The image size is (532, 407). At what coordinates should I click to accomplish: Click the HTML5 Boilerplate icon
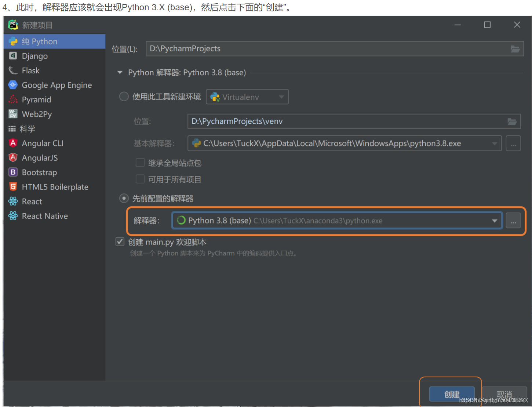click(14, 187)
